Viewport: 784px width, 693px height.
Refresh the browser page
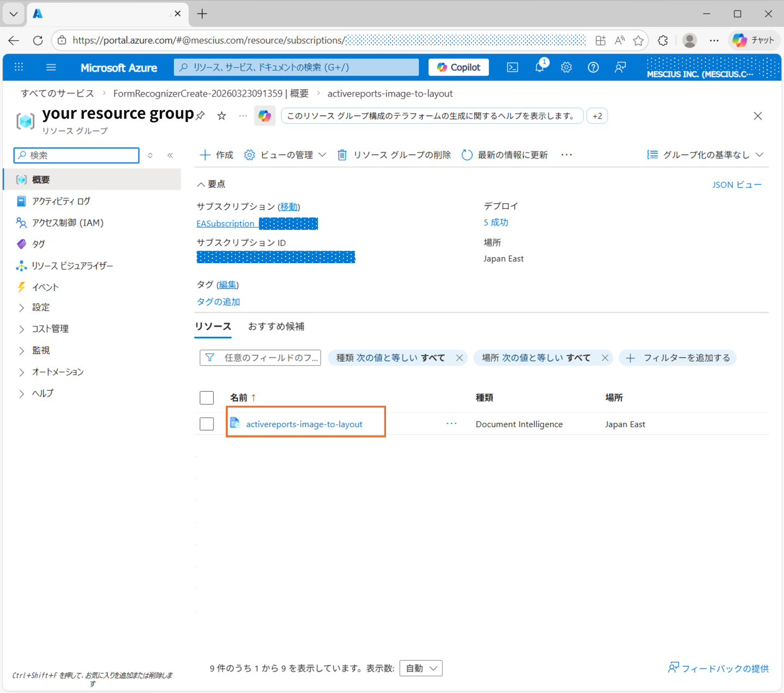(38, 40)
